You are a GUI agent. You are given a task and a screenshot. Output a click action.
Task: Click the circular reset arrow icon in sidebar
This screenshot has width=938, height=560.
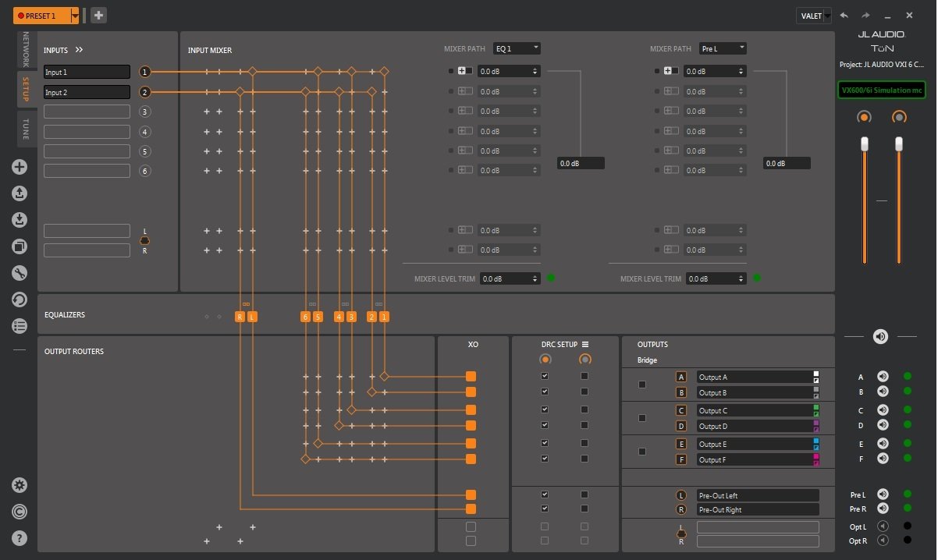click(20, 299)
